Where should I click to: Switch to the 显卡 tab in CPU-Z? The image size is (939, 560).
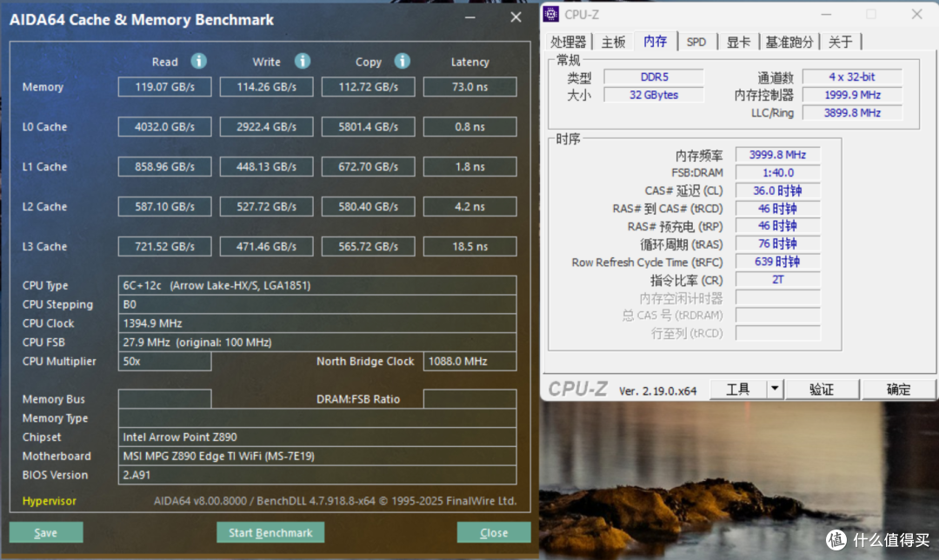point(738,42)
